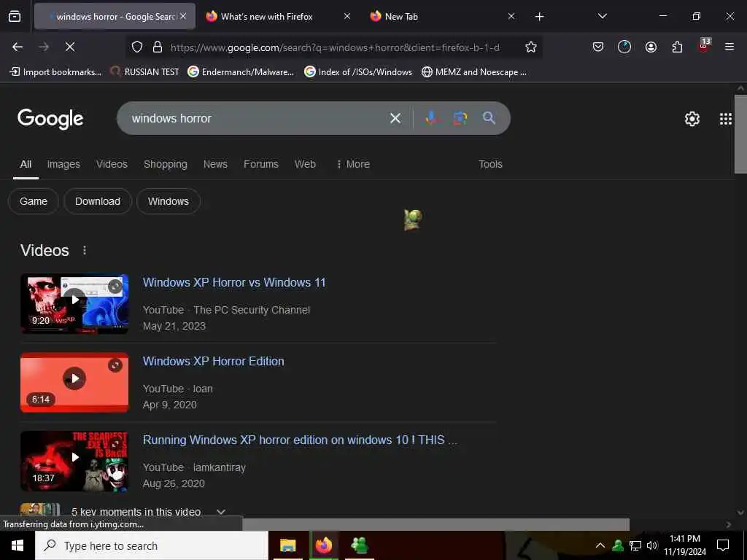Open the Google logo homepage link
The image size is (747, 560).
(50, 119)
